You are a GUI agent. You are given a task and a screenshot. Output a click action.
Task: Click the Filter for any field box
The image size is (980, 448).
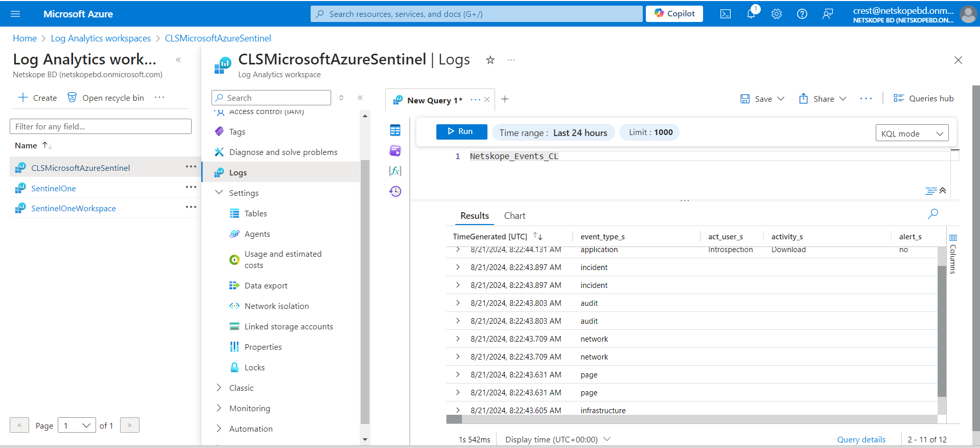pyautogui.click(x=101, y=126)
